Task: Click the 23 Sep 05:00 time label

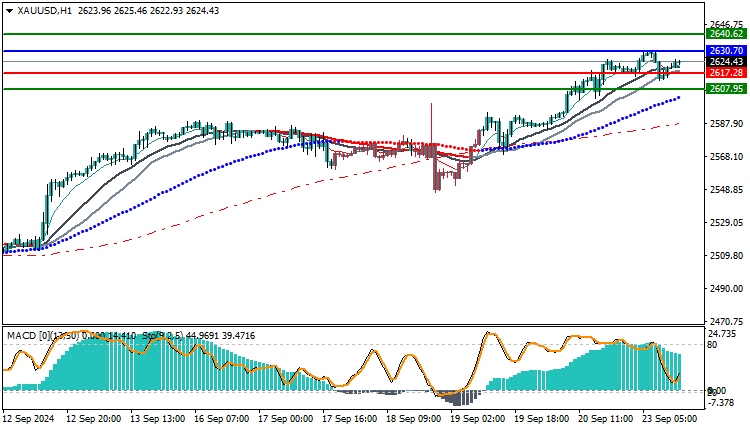Action: pos(670,419)
